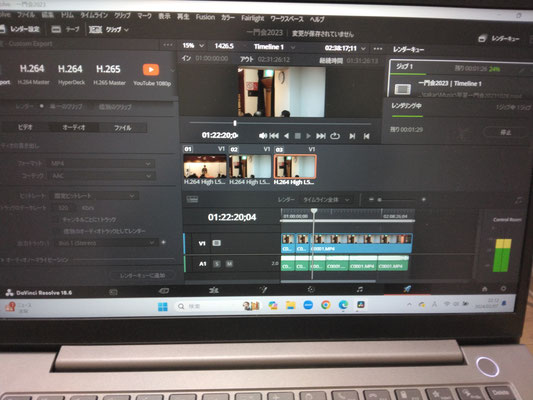This screenshot has height=400, width=533.
Task: Toggle the timeline view options icon
Action: (192, 199)
